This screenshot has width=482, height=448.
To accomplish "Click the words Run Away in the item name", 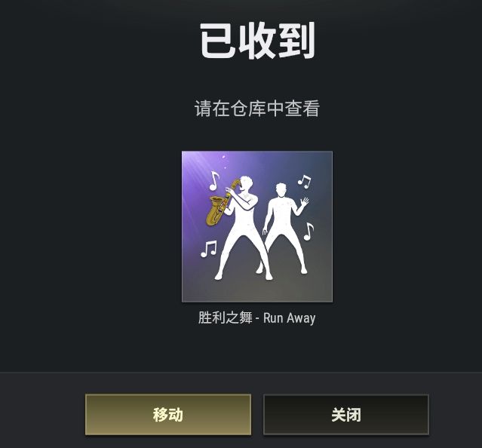I will coord(289,318).
